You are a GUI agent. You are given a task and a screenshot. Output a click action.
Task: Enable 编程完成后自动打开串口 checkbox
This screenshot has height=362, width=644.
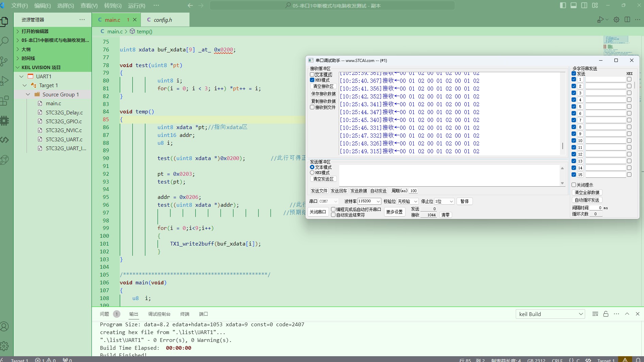333,209
